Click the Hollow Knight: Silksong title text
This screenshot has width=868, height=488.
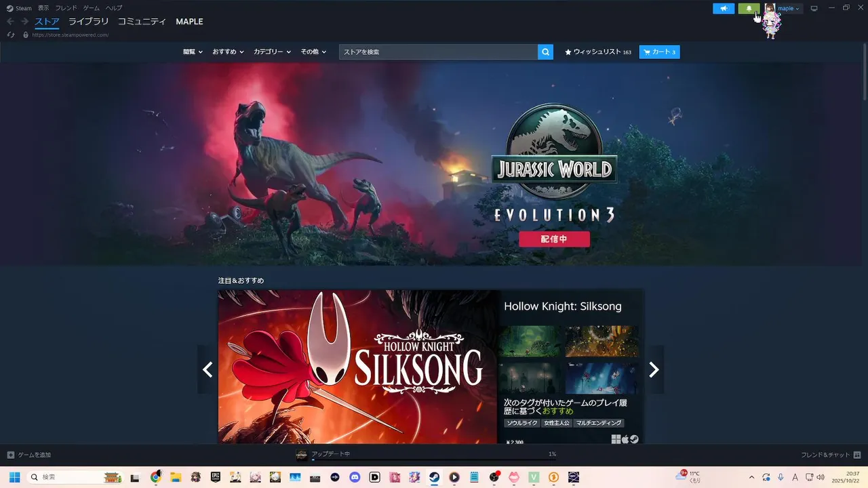pos(563,306)
